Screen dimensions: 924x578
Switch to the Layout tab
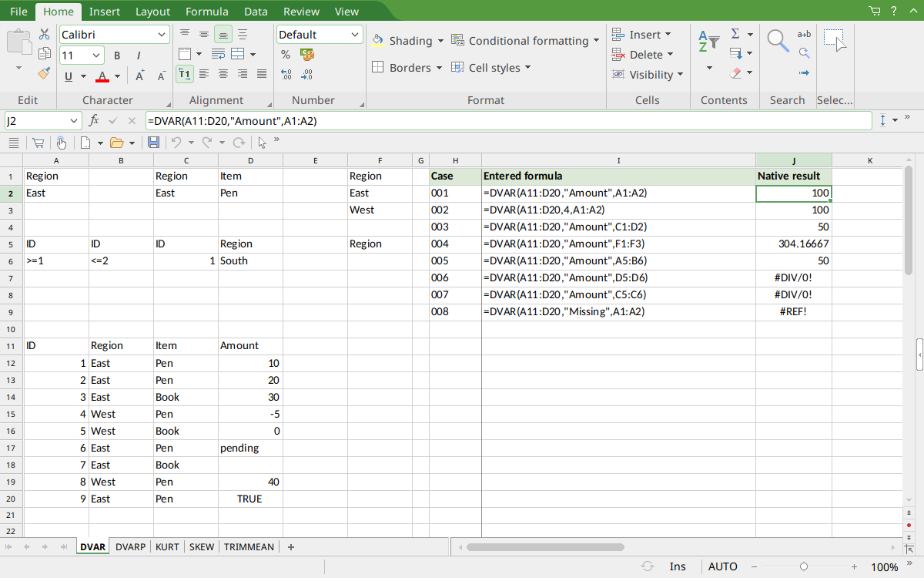point(152,12)
